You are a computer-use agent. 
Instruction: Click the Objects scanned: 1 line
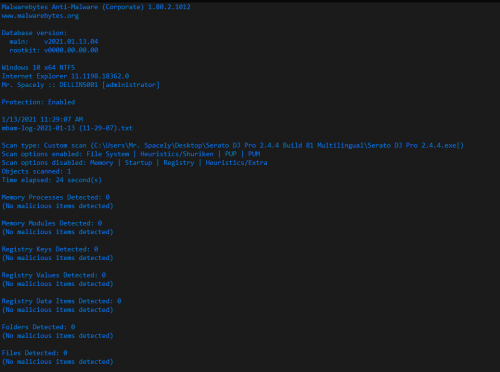[36, 171]
